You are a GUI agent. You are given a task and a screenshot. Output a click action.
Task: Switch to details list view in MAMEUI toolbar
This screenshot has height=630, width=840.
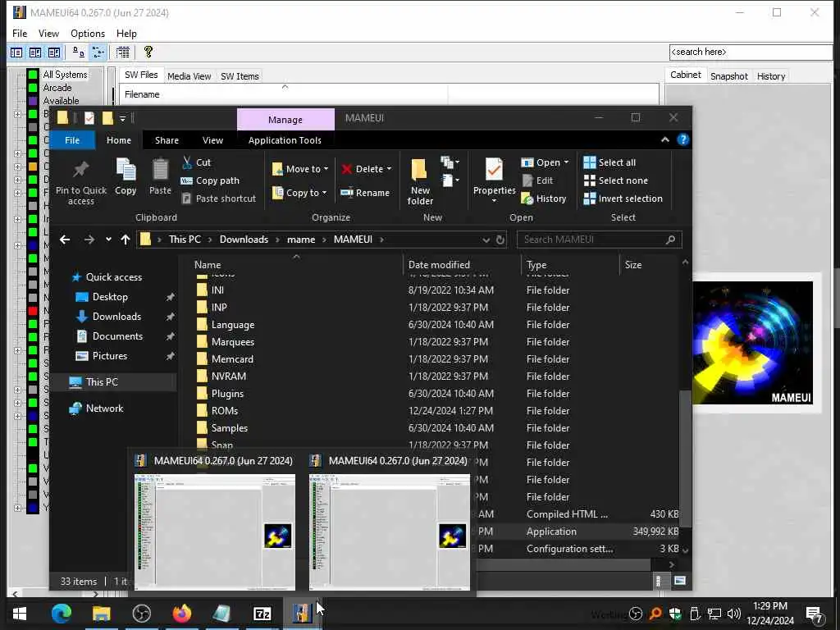(123, 52)
